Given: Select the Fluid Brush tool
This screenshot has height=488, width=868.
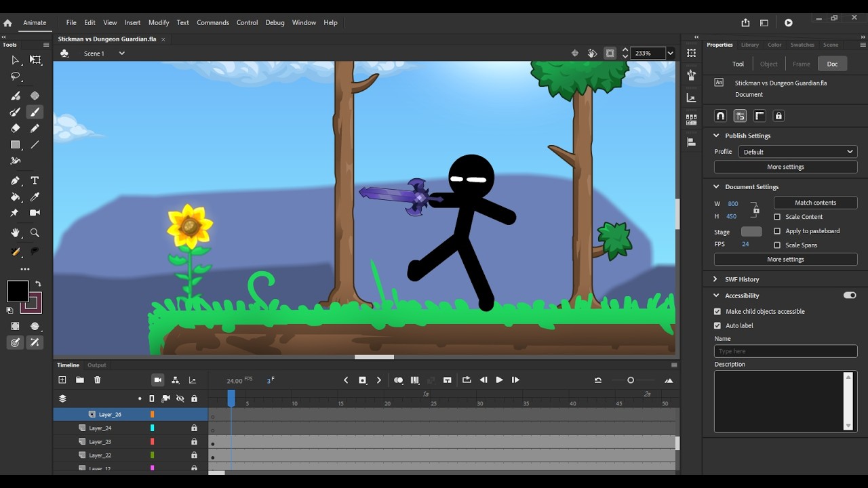Looking at the screenshot, I should pyautogui.click(x=15, y=96).
